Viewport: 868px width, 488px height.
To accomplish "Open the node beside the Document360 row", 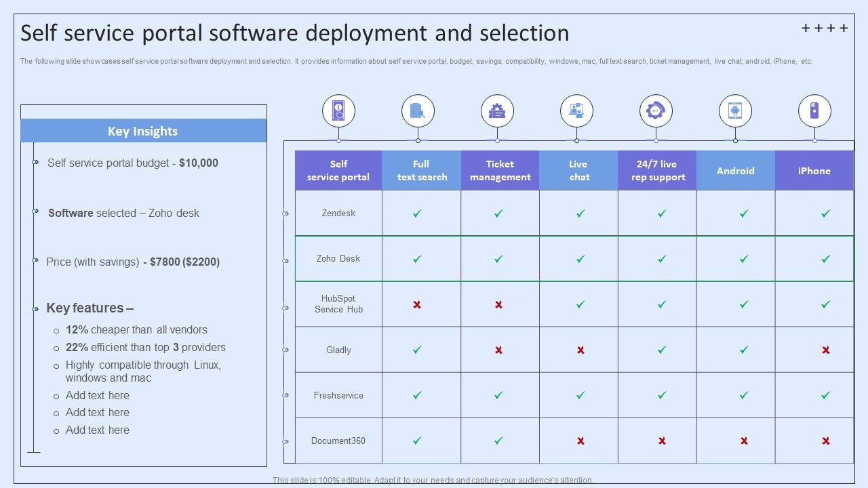I will pos(283,441).
